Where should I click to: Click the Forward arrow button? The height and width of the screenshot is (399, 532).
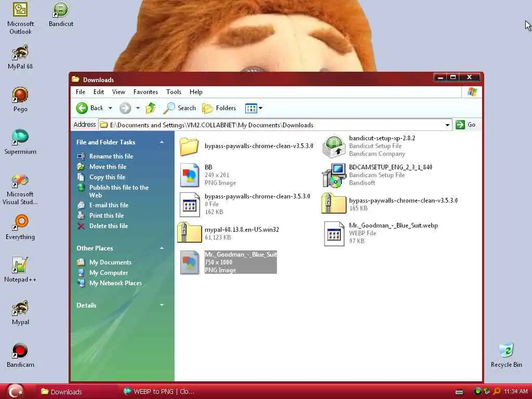tap(125, 108)
